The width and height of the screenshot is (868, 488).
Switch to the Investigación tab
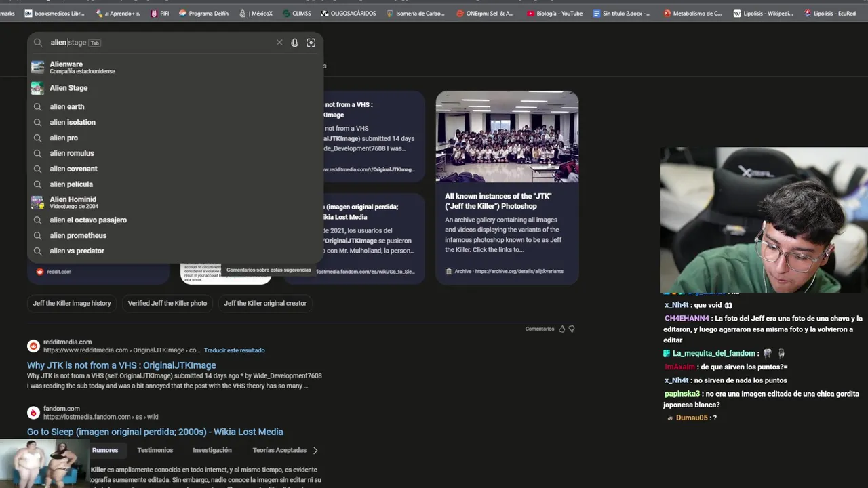pyautogui.click(x=212, y=450)
